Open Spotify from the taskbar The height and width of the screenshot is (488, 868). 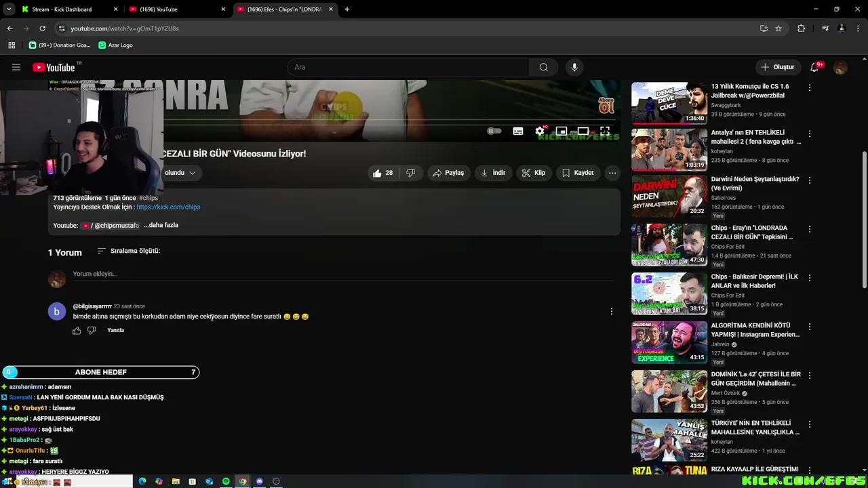click(x=226, y=481)
